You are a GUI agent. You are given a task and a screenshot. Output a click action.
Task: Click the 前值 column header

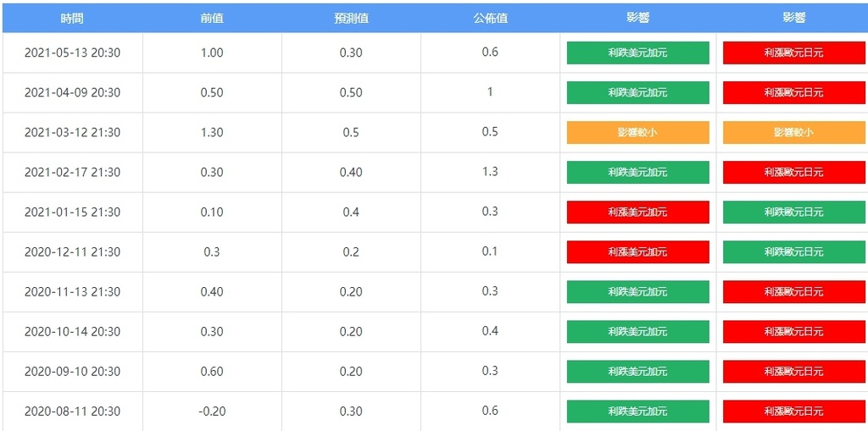pyautogui.click(x=212, y=18)
